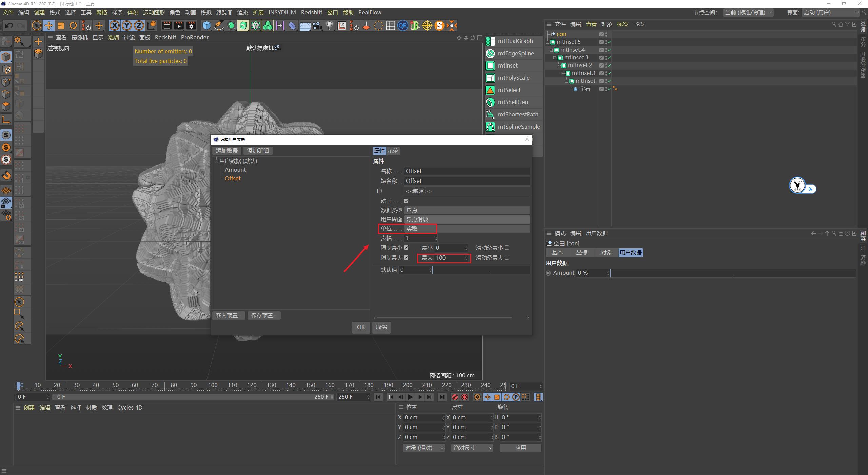The image size is (868, 475).
Task: Select the mtEdgeSpline tool icon
Action: (490, 53)
